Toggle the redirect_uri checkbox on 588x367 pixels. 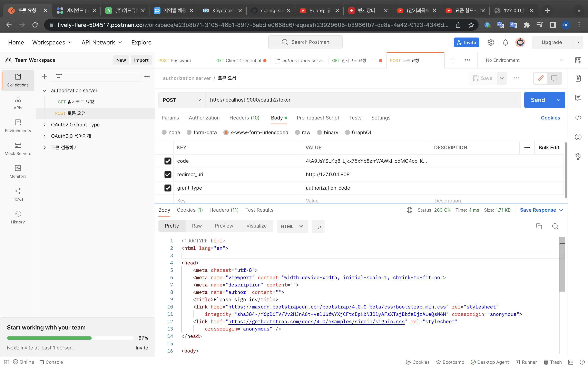(x=168, y=174)
